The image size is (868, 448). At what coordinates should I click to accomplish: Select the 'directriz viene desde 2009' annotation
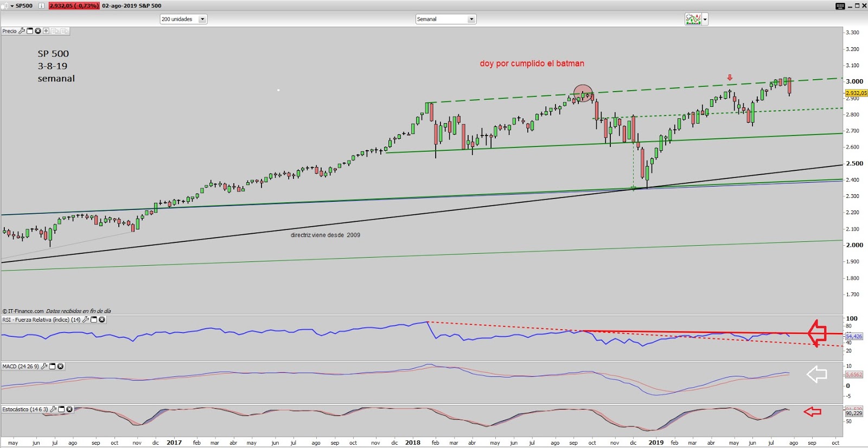click(x=325, y=235)
